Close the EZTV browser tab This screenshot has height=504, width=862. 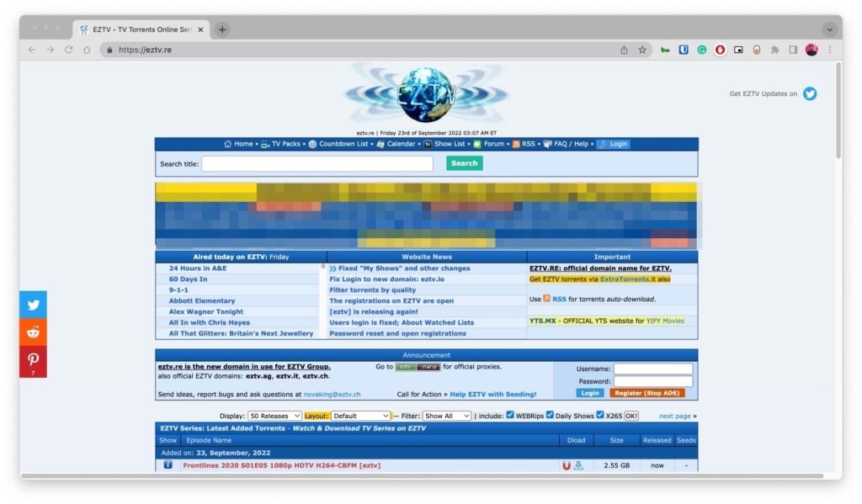click(200, 29)
